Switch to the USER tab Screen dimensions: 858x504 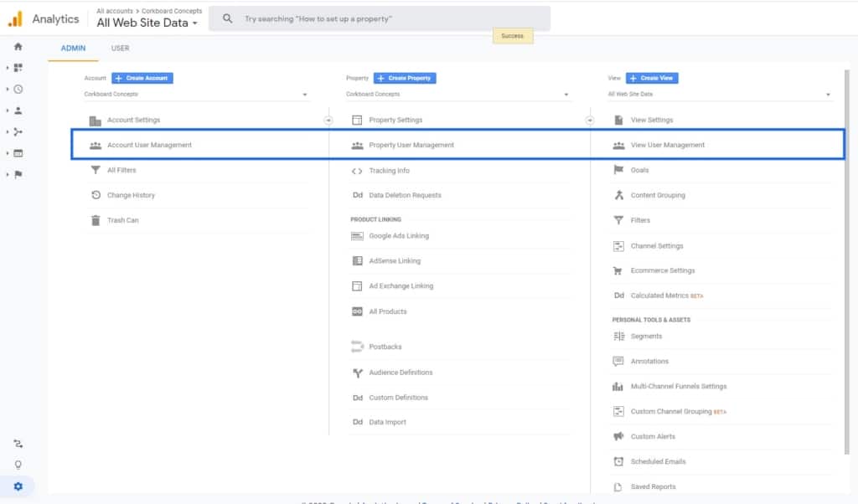[121, 49]
